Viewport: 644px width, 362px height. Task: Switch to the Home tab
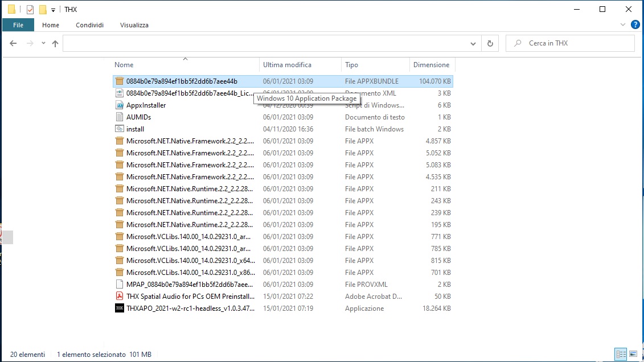(51, 25)
